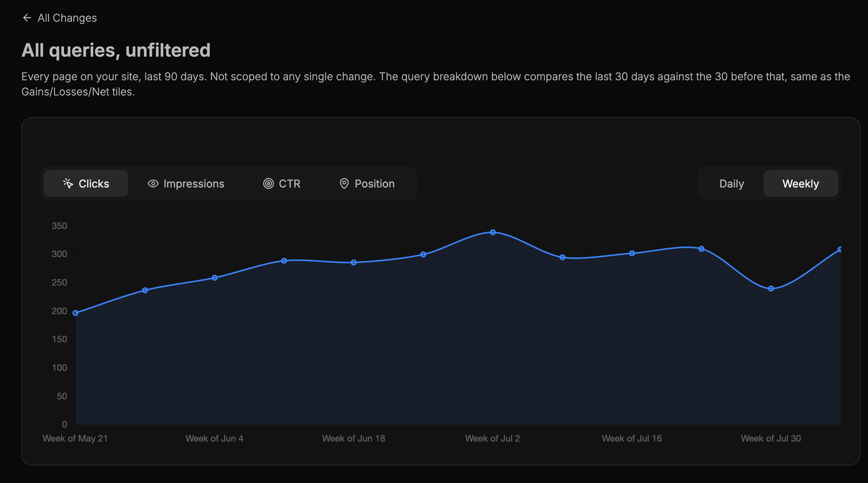Click the Position map pin icon
Image resolution: width=868 pixels, height=483 pixels.
pos(344,184)
